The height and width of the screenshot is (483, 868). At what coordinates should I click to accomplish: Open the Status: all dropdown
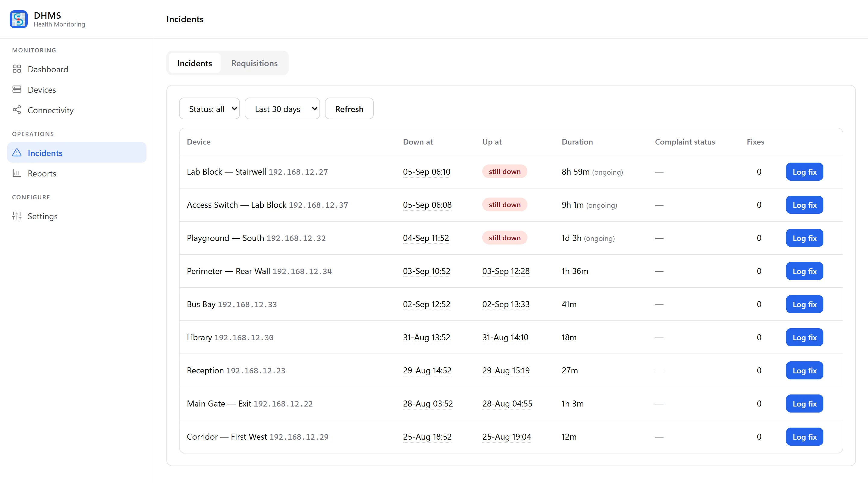(209, 109)
